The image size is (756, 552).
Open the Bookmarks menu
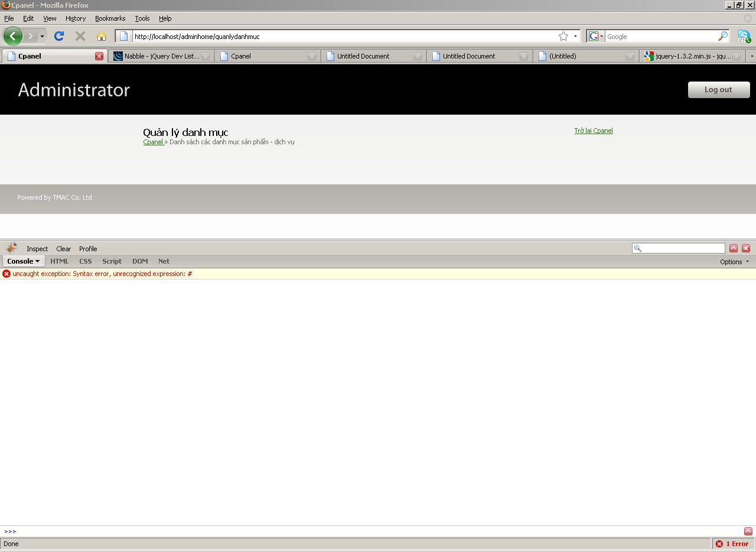(110, 18)
